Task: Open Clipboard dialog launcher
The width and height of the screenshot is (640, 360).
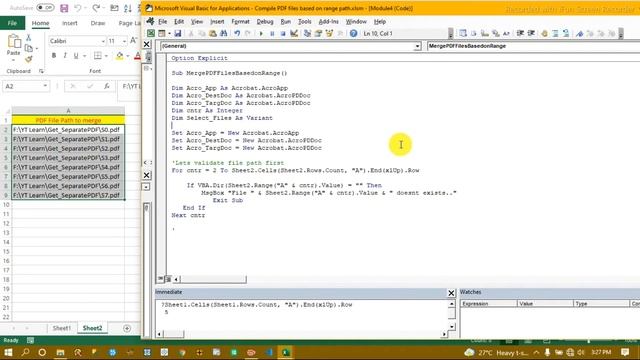Action: pos(41,71)
